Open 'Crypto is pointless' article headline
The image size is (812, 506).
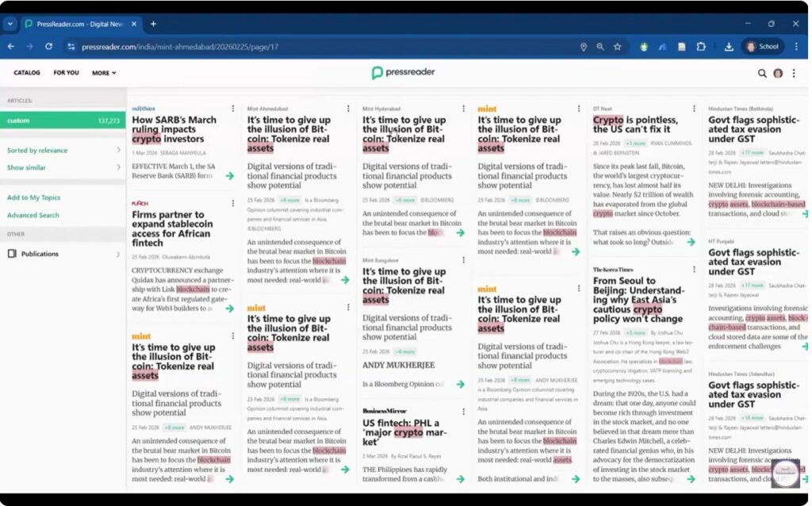point(635,125)
